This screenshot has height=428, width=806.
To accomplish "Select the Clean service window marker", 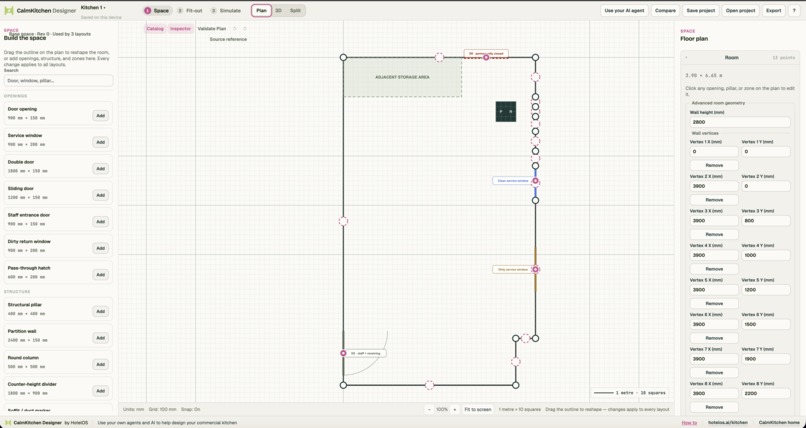I will (x=535, y=181).
